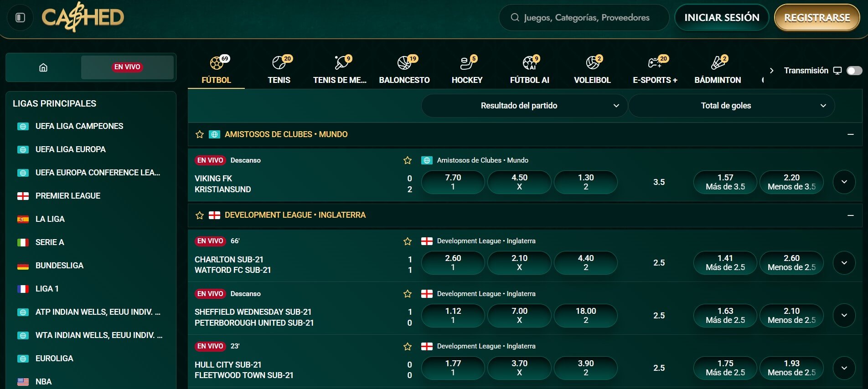868x389 pixels.
Task: Focus the Juegos, Categorías, Proveedores search field
Action: click(584, 17)
